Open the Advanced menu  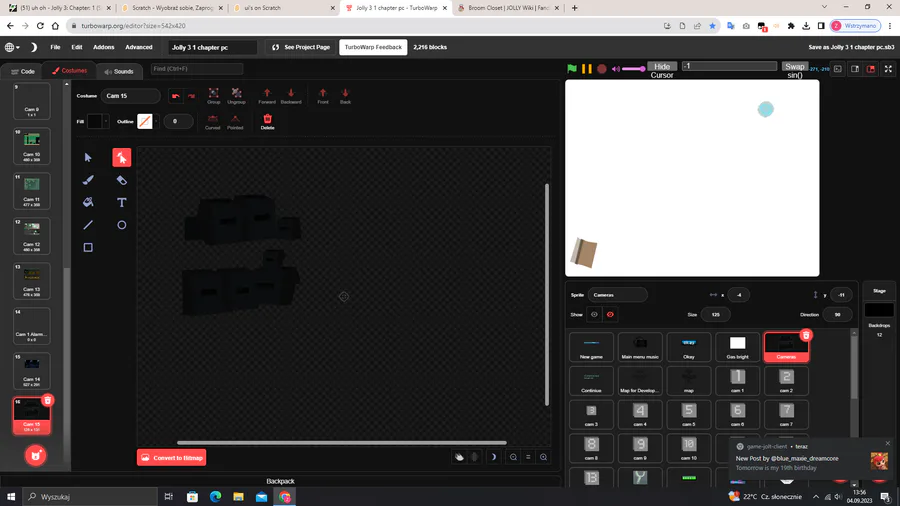pyautogui.click(x=139, y=47)
